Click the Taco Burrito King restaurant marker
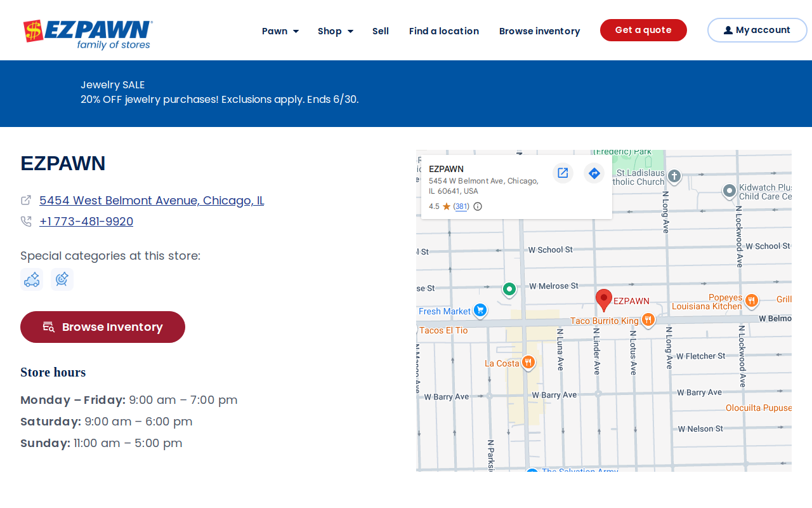Screen dimensions: 812x508 tap(648, 320)
